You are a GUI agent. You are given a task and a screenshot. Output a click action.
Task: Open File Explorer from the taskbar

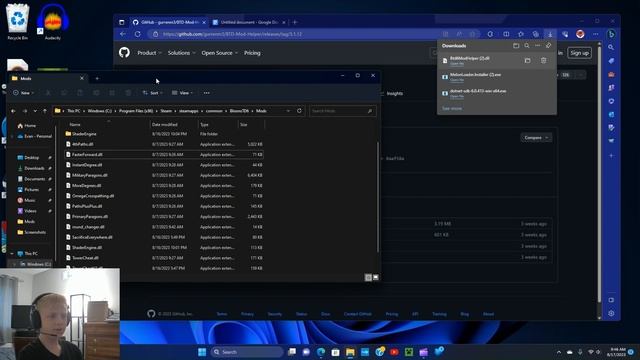click(350, 352)
